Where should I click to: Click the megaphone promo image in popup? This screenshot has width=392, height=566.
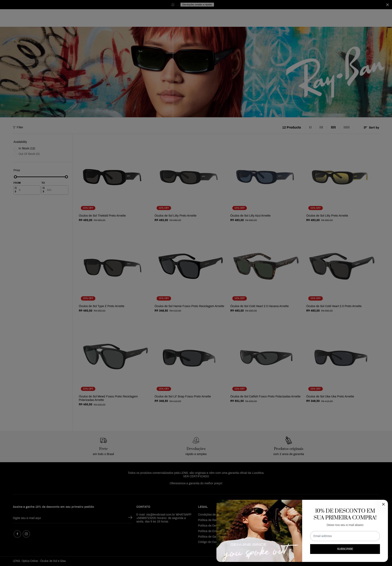[x=259, y=531]
